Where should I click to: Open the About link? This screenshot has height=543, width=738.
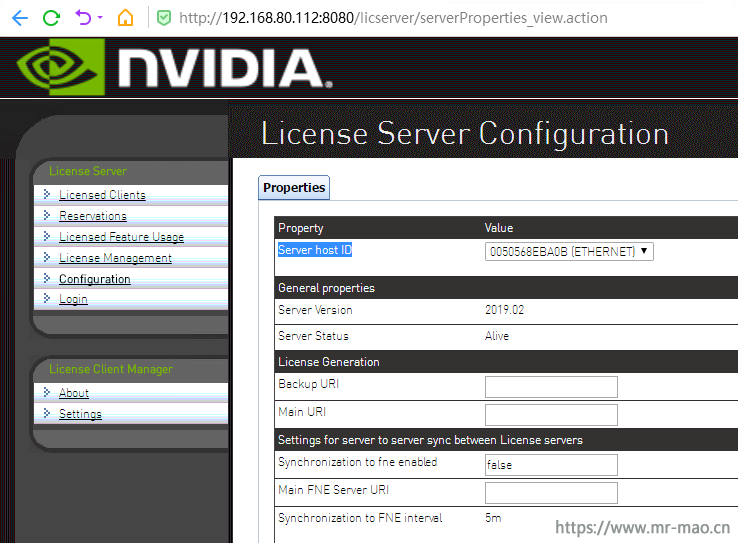74,393
